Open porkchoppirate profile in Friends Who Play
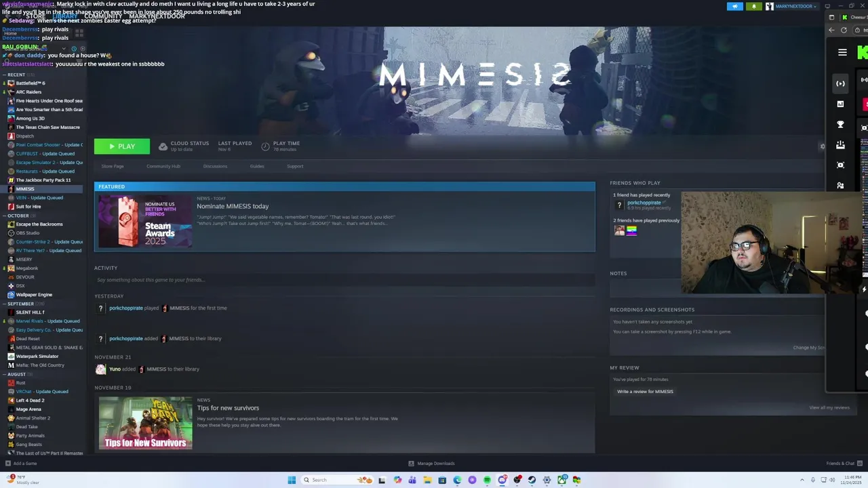The width and height of the screenshot is (868, 488). [644, 203]
